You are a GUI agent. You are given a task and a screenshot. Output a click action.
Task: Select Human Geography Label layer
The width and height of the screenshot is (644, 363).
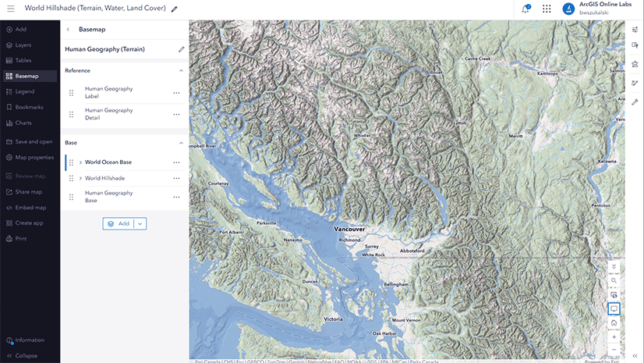click(109, 92)
